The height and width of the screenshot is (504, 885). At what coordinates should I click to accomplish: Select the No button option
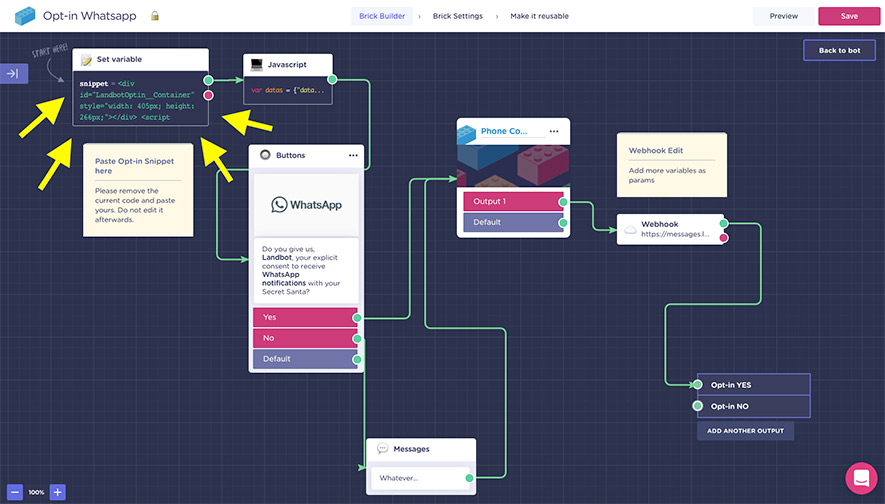[x=305, y=338]
